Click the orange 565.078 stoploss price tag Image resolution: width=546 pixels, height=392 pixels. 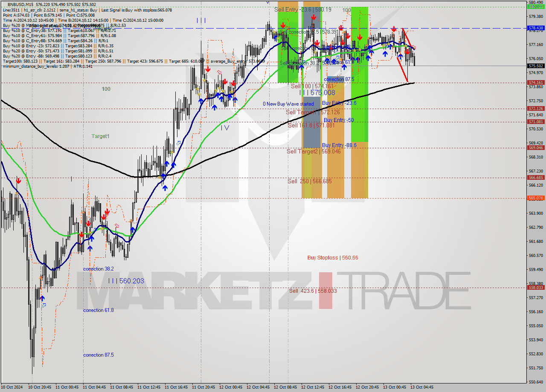pos(536,198)
